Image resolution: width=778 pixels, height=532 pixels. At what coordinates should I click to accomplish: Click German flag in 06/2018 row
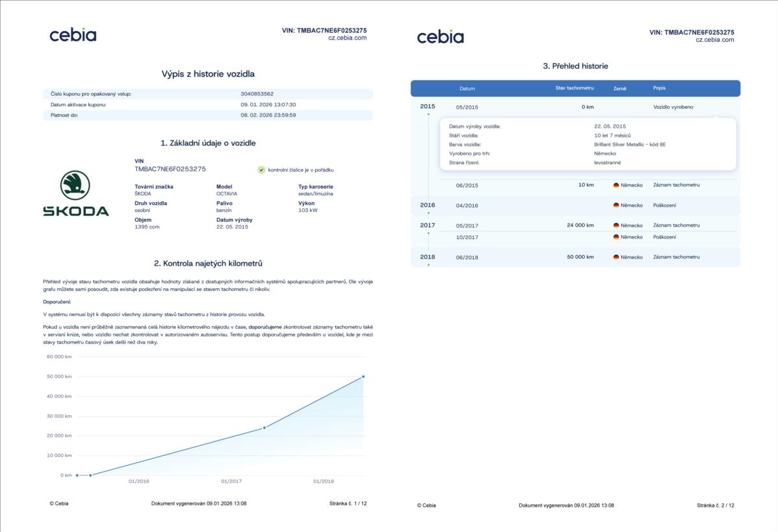(616, 257)
